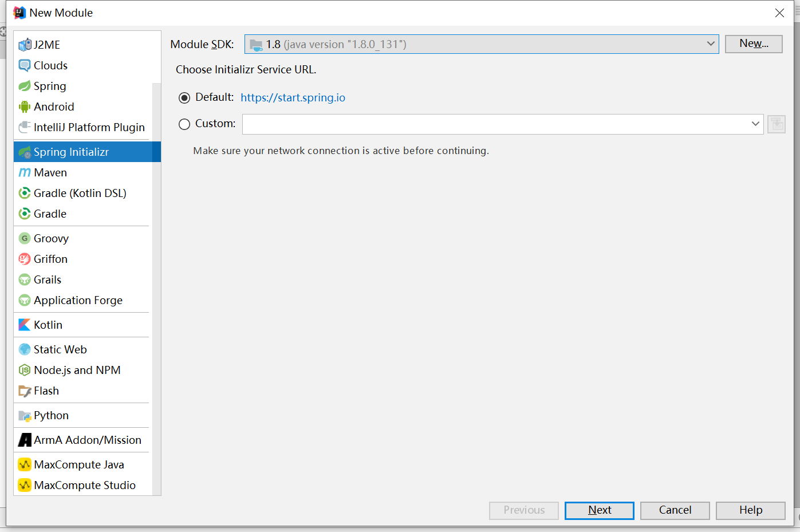Click the Application Forge icon
This screenshot has width=800, height=532.
[x=25, y=300]
